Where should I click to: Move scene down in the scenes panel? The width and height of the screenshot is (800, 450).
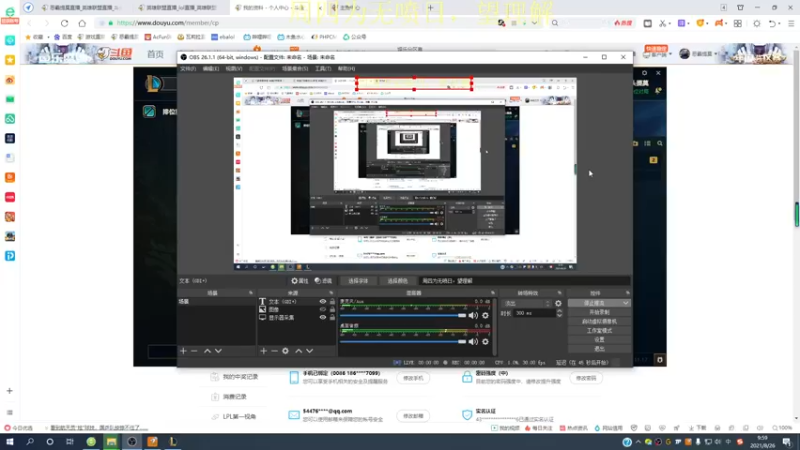point(218,351)
